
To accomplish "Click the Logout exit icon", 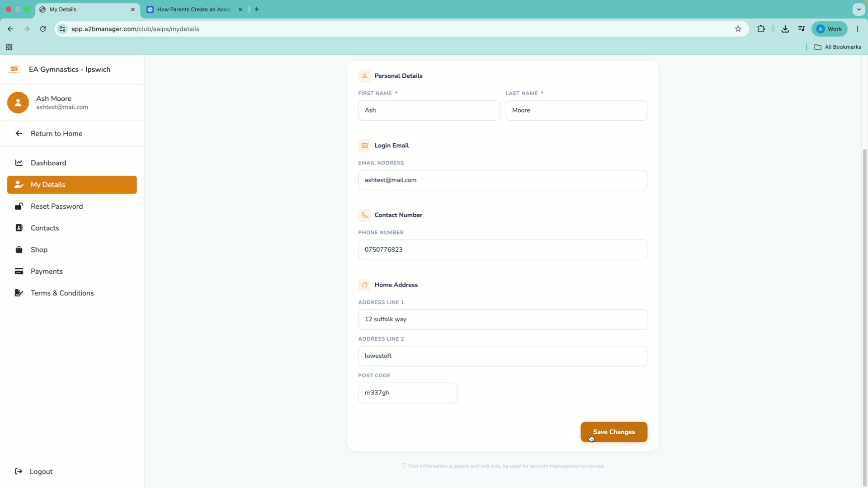I will pos(19,471).
